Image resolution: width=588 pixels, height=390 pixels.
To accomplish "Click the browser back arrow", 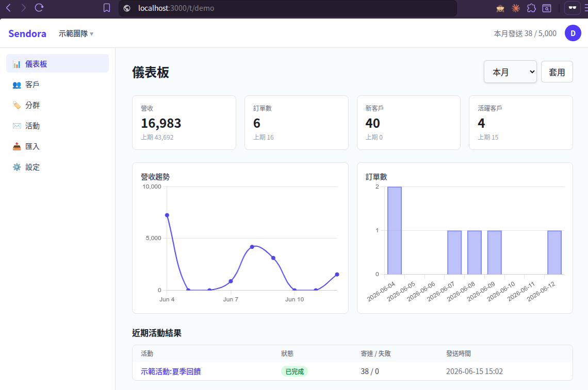I will [9, 8].
